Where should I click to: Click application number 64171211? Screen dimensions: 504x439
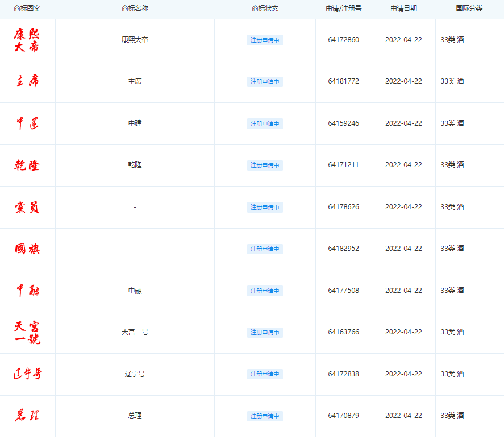pyautogui.click(x=343, y=165)
